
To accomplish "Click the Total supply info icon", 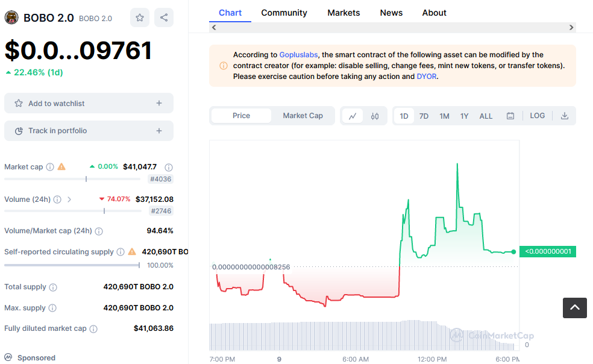I will coord(53,287).
